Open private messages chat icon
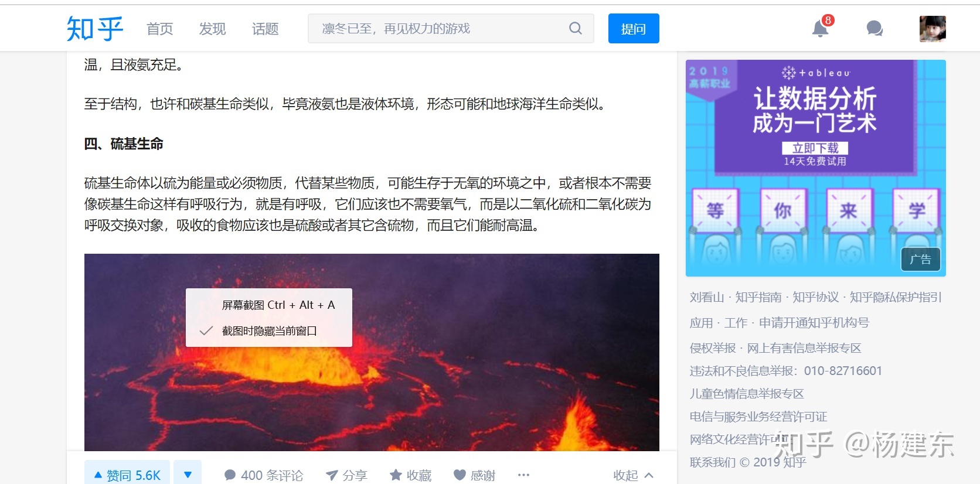 click(874, 28)
